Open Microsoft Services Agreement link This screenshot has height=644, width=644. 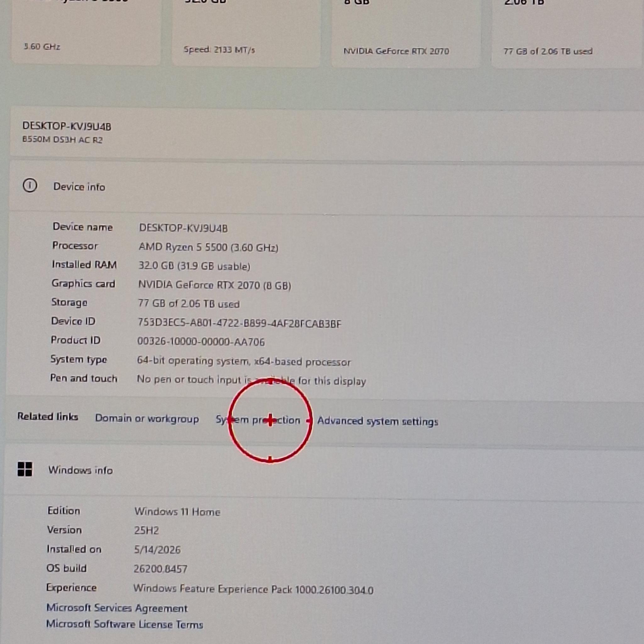[117, 608]
